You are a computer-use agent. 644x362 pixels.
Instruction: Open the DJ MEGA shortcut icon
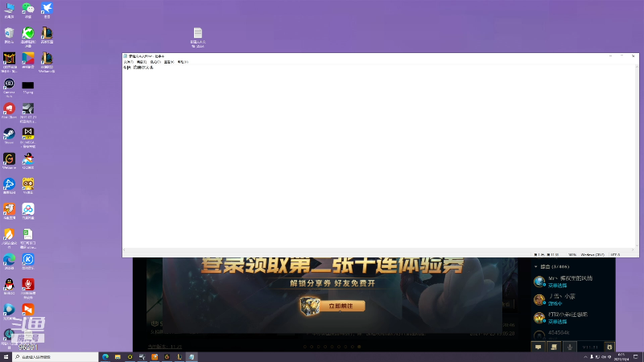(x=28, y=137)
